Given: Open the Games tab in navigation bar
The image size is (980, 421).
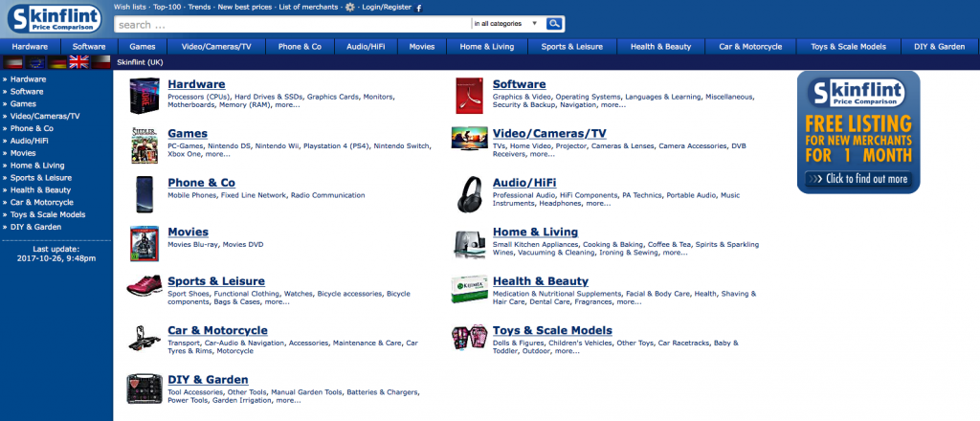Looking at the screenshot, I should pos(143,47).
